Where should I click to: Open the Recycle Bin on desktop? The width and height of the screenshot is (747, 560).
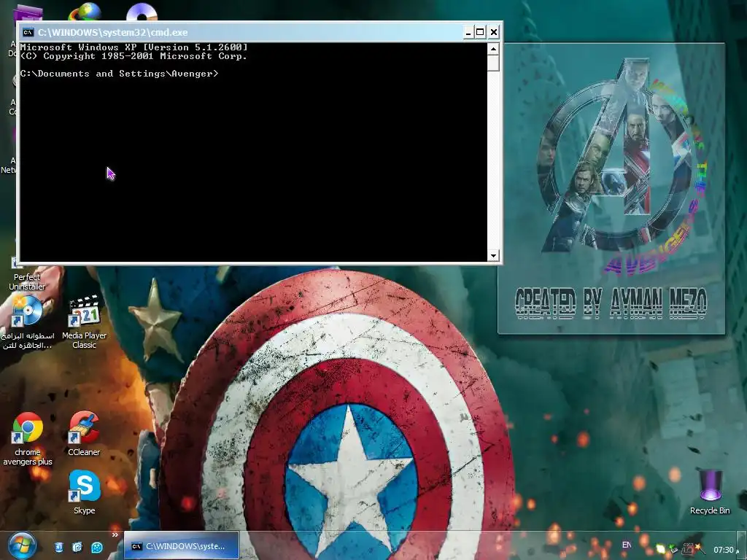tap(710, 492)
